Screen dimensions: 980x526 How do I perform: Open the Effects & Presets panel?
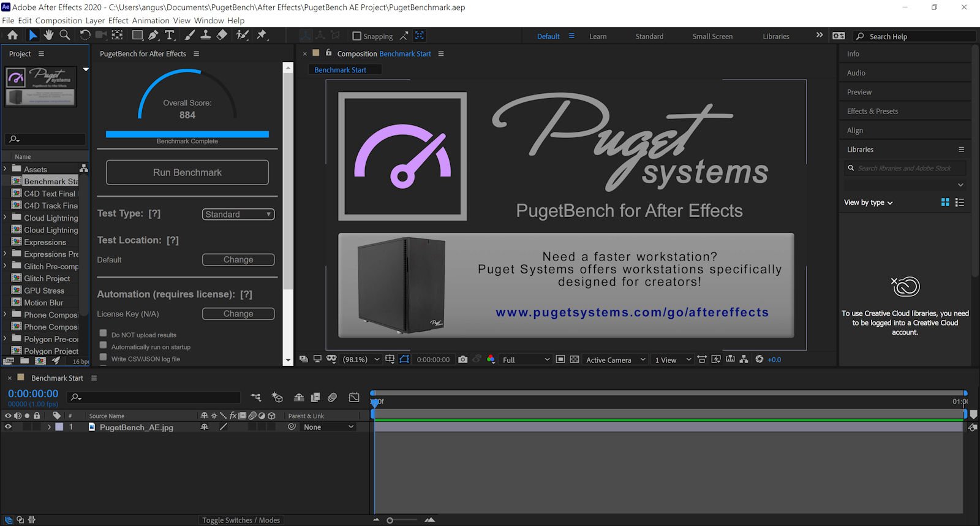(x=872, y=111)
